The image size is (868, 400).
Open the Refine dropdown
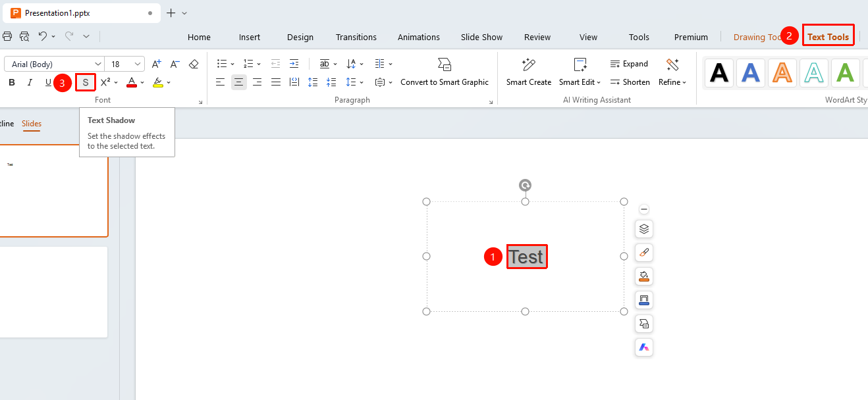click(672, 82)
